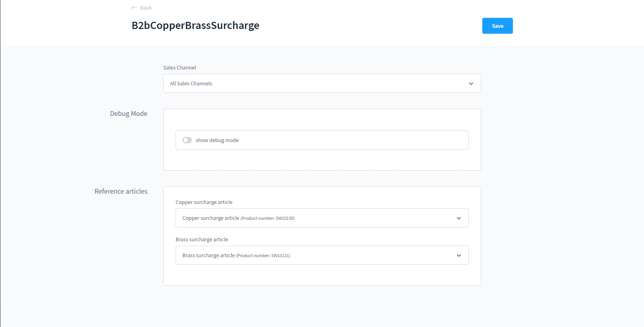Click the Copper surcharge article field label
This screenshot has width=644, height=327.
[204, 202]
